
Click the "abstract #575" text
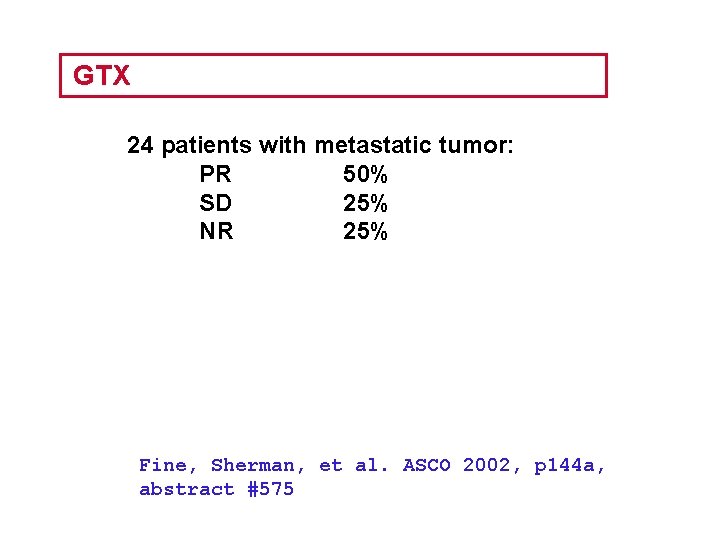216,489
